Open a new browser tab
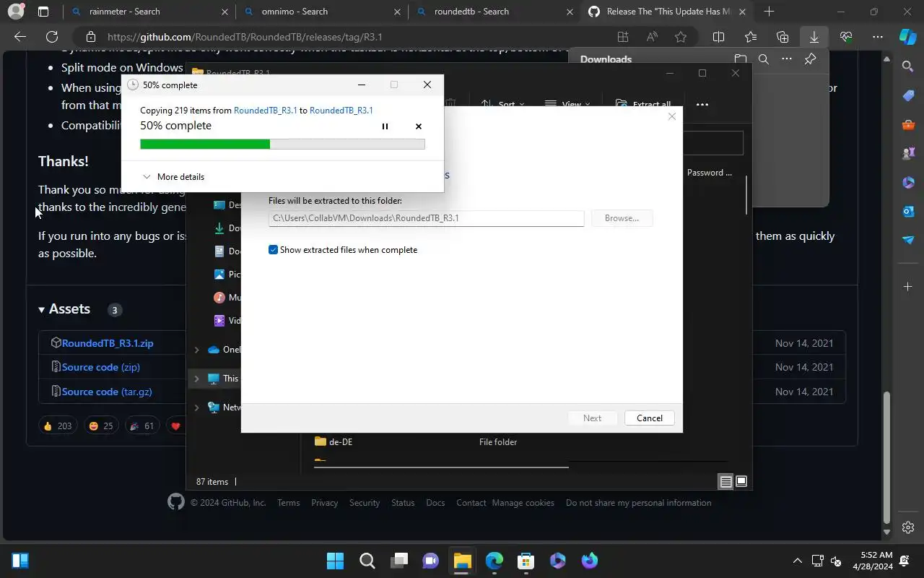Screen dimensions: 924x578 (x=769, y=12)
